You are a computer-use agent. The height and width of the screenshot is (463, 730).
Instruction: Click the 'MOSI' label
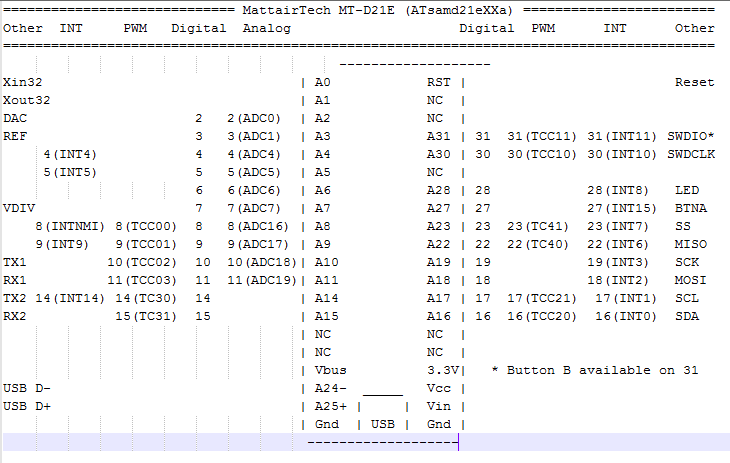point(691,280)
